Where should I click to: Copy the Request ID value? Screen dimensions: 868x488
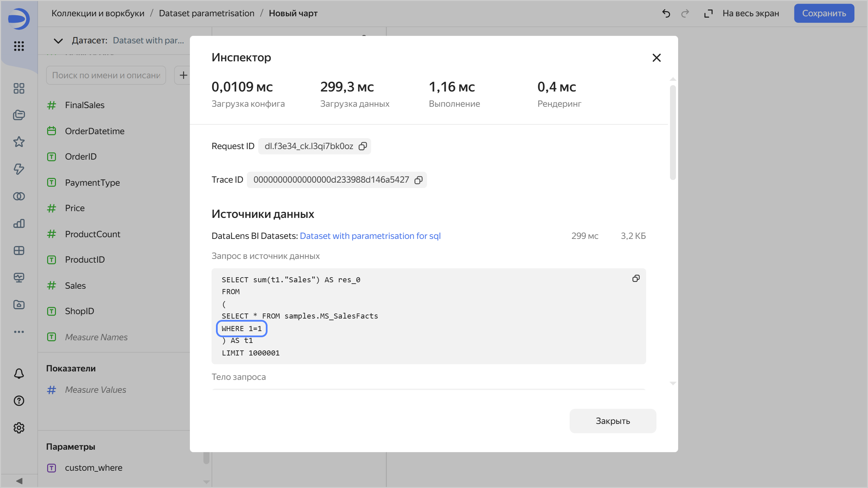pyautogui.click(x=363, y=146)
